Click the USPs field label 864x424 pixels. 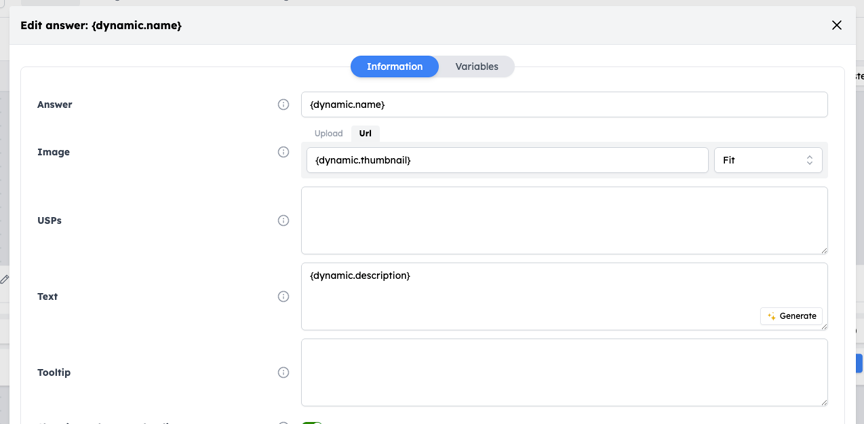49,221
